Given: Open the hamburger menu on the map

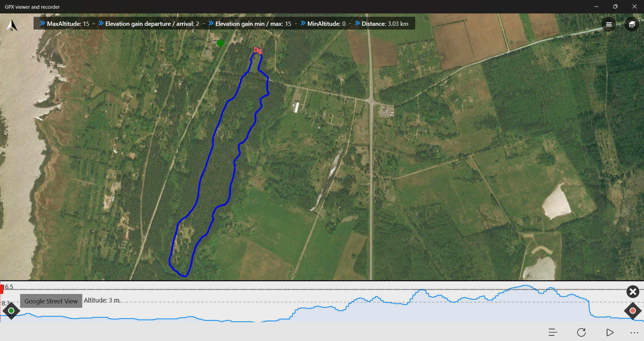Looking at the screenshot, I should [x=608, y=24].
